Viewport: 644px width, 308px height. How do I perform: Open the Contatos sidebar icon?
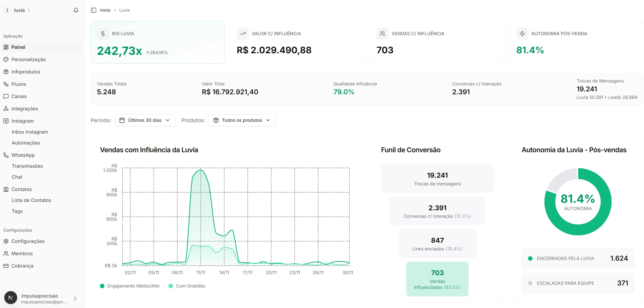click(6, 189)
